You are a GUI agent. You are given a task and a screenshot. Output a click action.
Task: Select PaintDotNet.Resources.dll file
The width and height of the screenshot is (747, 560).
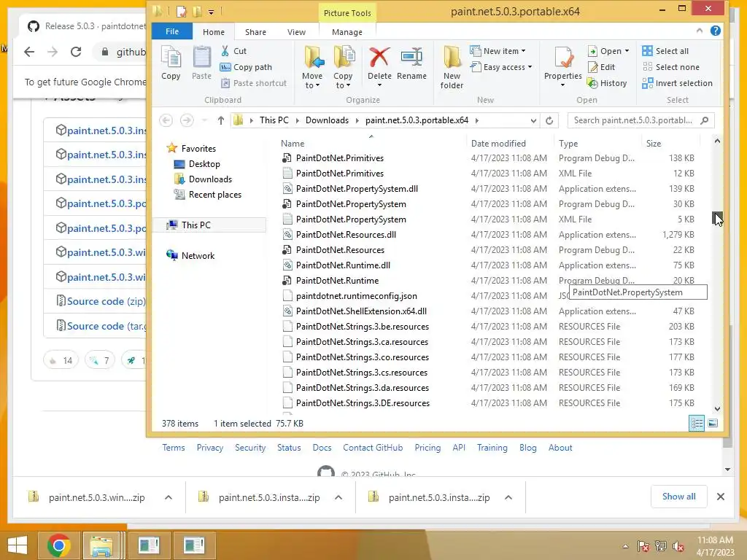click(x=346, y=235)
